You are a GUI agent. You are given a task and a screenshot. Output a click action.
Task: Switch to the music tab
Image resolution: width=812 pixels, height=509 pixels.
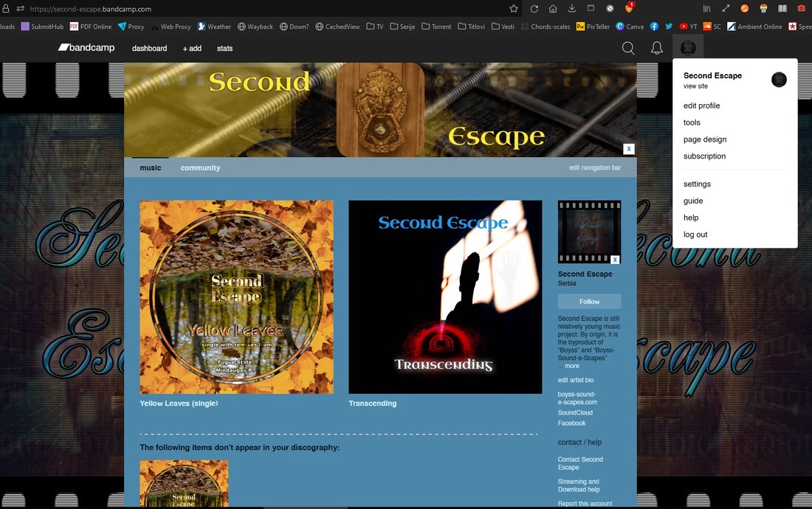(x=150, y=167)
